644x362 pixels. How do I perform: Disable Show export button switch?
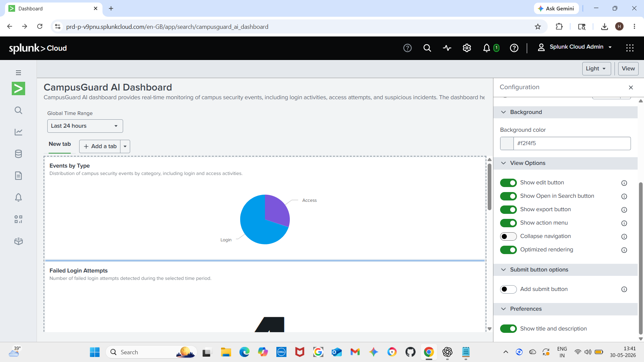[x=508, y=209]
